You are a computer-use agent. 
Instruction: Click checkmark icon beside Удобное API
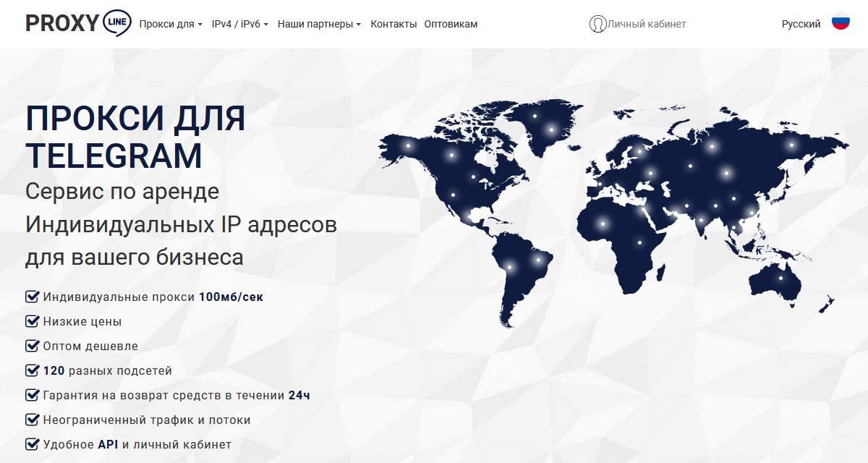32,444
